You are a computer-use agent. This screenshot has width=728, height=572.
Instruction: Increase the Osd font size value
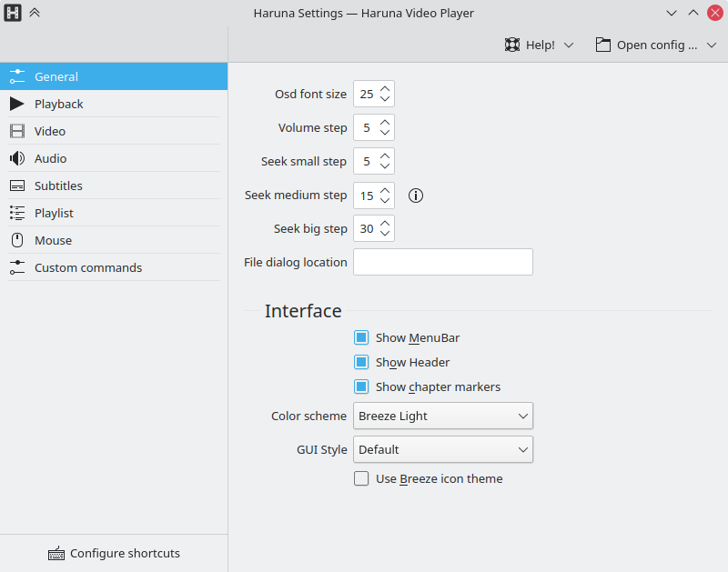click(385, 89)
